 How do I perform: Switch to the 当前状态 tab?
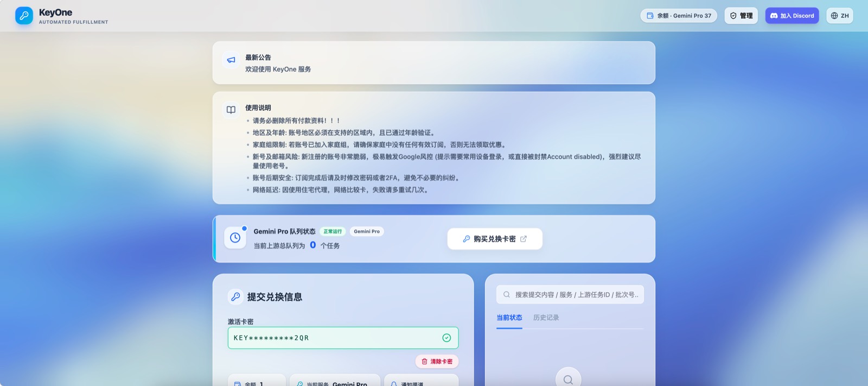pos(509,318)
